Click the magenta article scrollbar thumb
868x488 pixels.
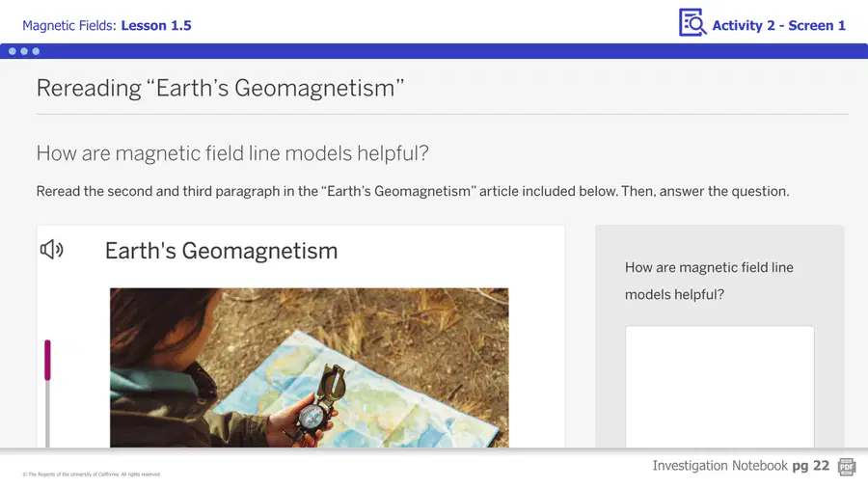pyautogui.click(x=47, y=360)
